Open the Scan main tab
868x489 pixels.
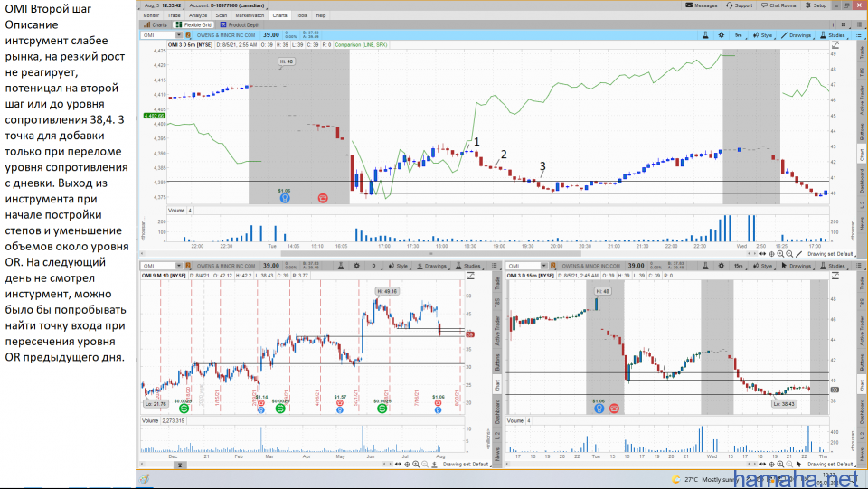point(222,15)
